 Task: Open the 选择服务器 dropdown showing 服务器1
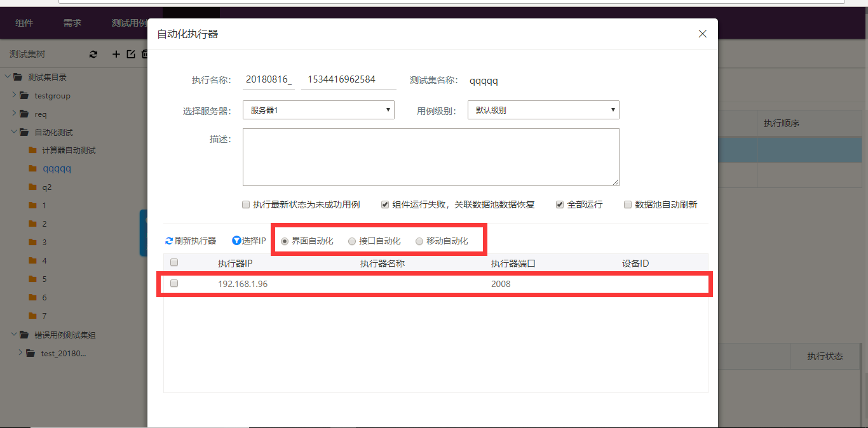pos(318,110)
